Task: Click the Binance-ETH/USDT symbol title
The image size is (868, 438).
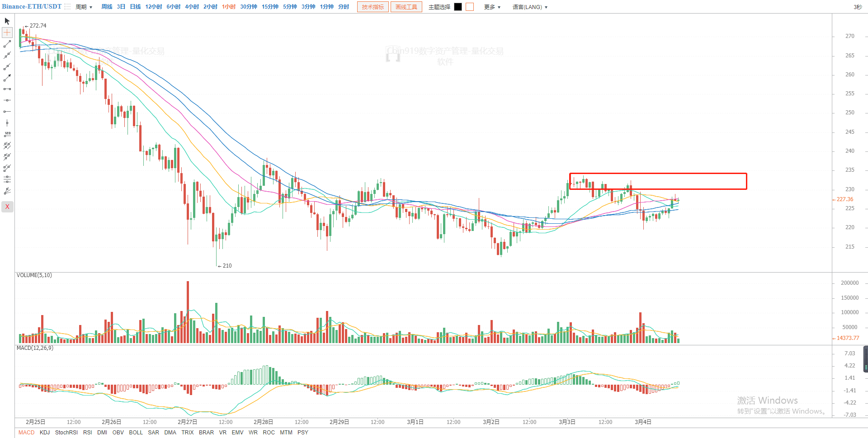Action: (x=32, y=6)
